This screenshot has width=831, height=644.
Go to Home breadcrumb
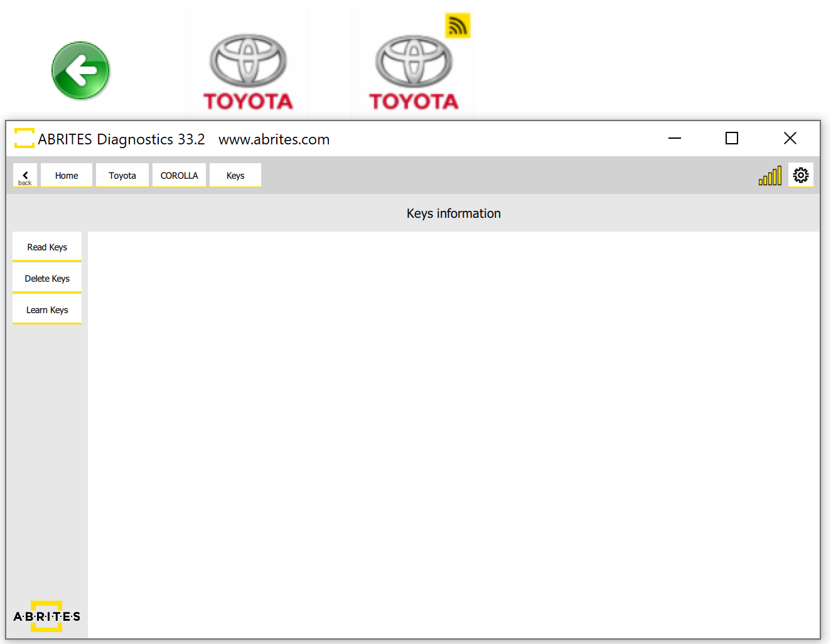(67, 176)
